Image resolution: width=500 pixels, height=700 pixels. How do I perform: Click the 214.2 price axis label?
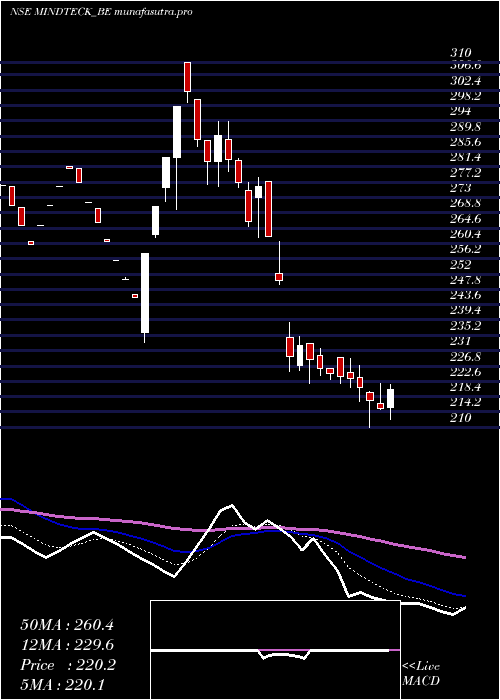coord(466,402)
